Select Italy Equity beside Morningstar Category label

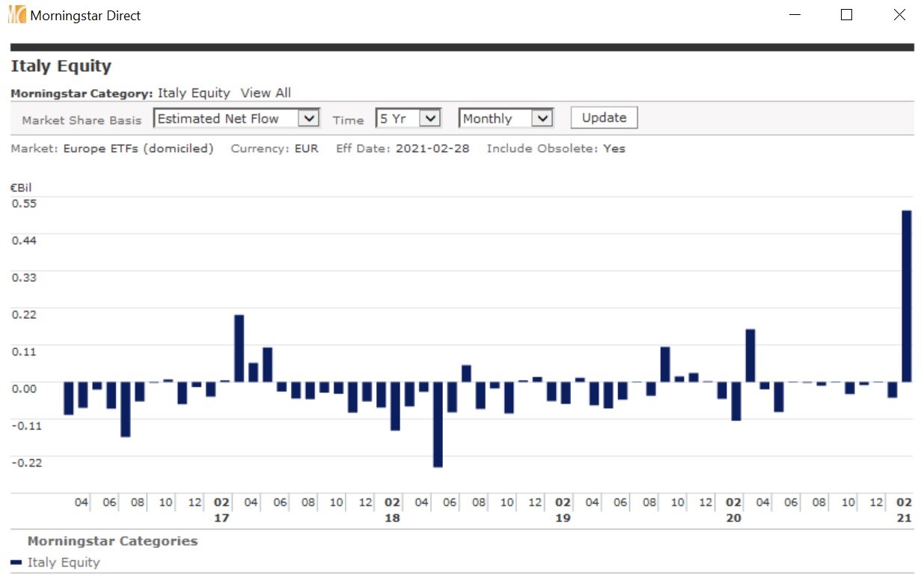[194, 93]
